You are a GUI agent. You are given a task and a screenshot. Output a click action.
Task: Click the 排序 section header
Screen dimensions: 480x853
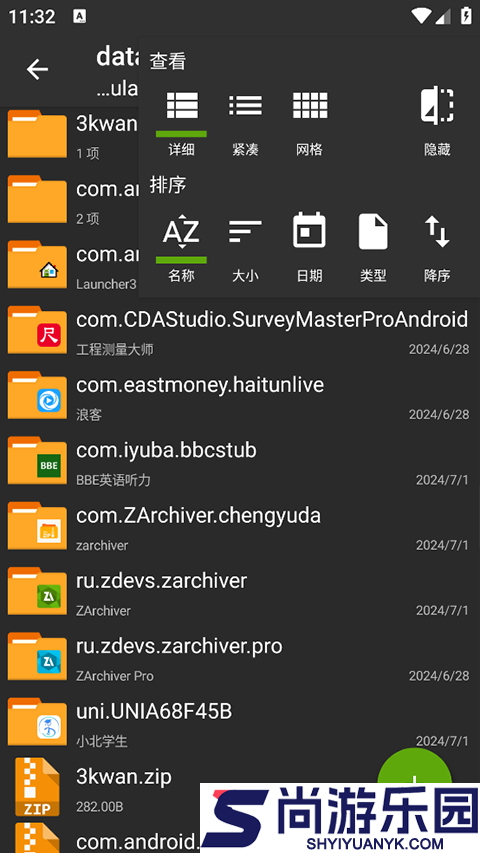point(168,185)
